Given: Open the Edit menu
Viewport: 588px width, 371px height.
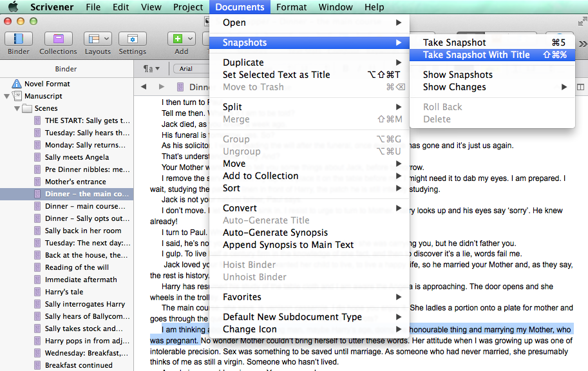Looking at the screenshot, I should (120, 7).
